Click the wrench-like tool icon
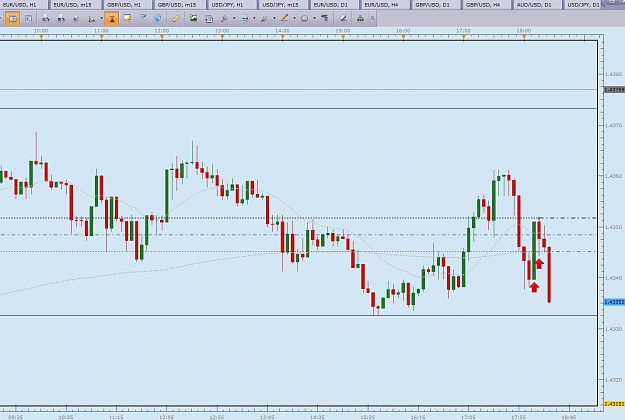Image resolution: width=625 pixels, height=420 pixels. pos(224,19)
